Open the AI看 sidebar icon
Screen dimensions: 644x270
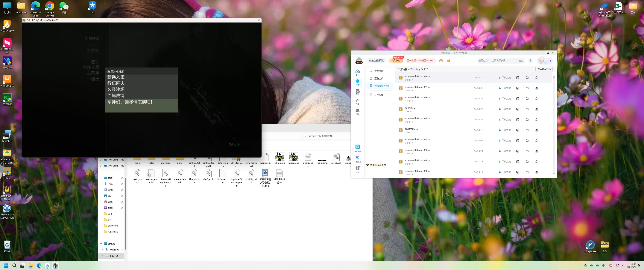[358, 101]
